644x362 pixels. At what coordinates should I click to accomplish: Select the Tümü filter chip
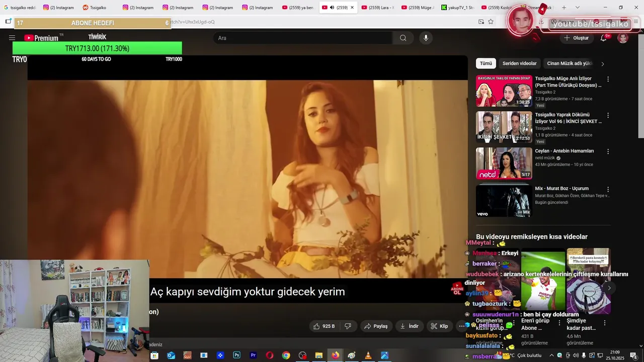[486, 63]
